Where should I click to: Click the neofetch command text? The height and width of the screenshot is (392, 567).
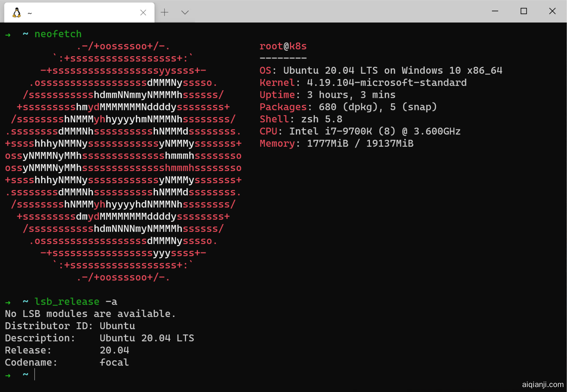[58, 34]
